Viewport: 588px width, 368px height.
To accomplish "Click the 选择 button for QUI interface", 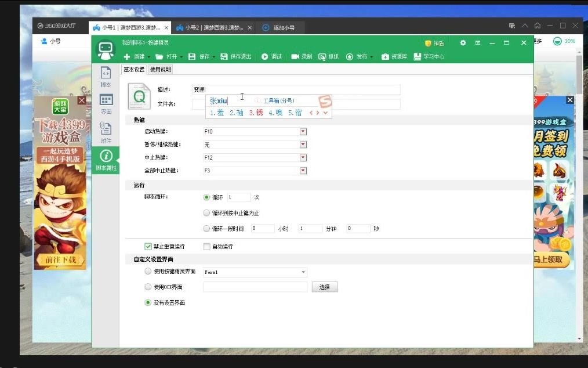I will point(325,286).
